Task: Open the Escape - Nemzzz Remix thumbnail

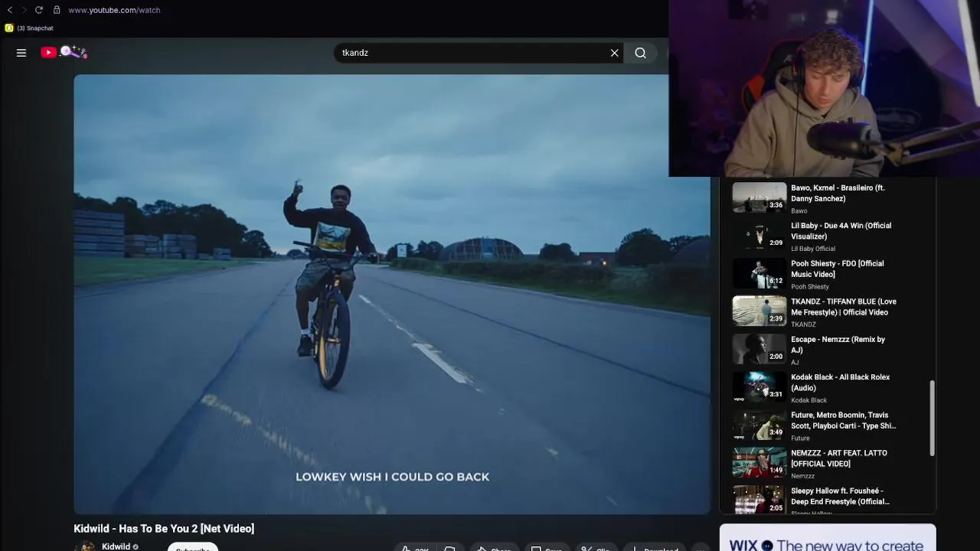Action: click(x=759, y=348)
